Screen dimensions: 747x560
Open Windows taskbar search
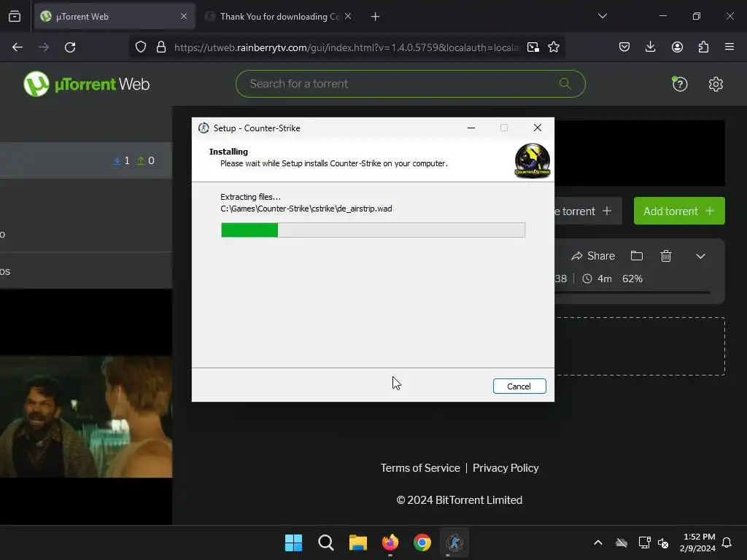click(326, 542)
